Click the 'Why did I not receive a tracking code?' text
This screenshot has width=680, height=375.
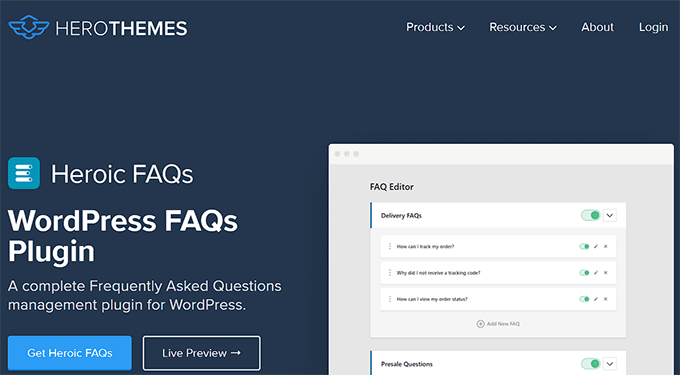[x=438, y=273]
